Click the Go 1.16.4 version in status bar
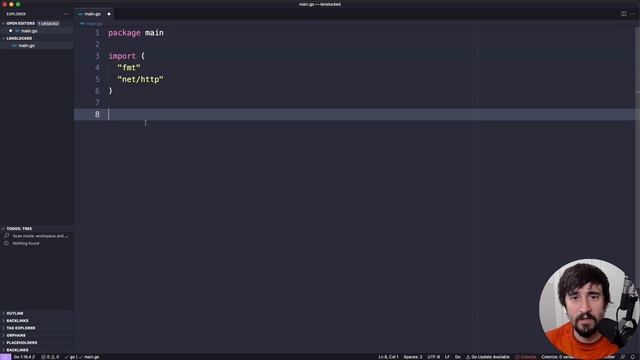This screenshot has height=360, width=640. pyautogui.click(x=24, y=357)
